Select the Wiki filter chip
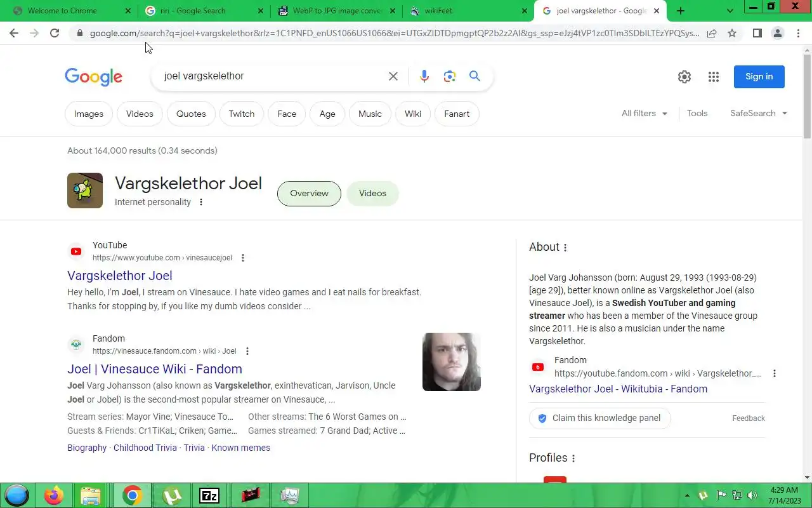The height and width of the screenshot is (508, 812). point(413,114)
